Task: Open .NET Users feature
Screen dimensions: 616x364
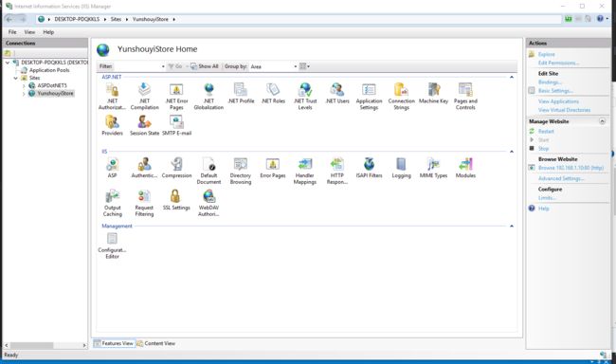Action: [x=337, y=93]
